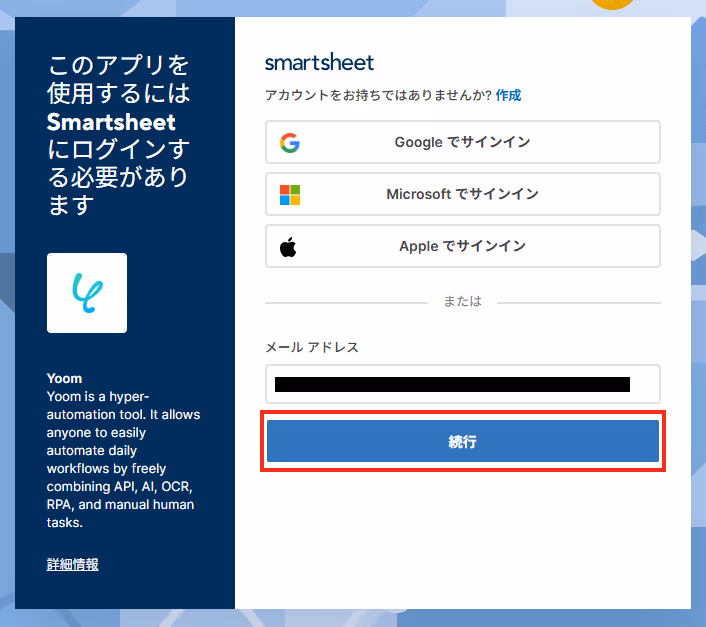Click the Yoom hyper-automation description paragraph
The height and width of the screenshot is (627, 706).
(x=123, y=460)
